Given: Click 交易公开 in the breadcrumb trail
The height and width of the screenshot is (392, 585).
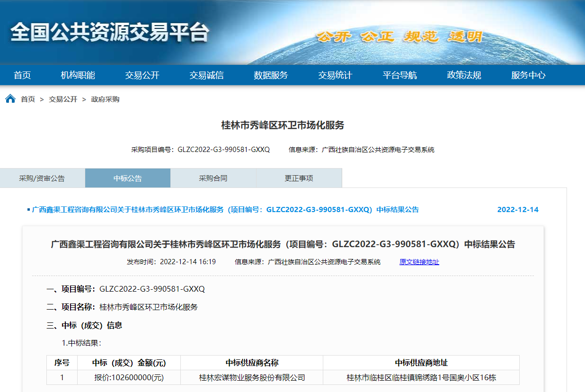Looking at the screenshot, I should [63, 99].
